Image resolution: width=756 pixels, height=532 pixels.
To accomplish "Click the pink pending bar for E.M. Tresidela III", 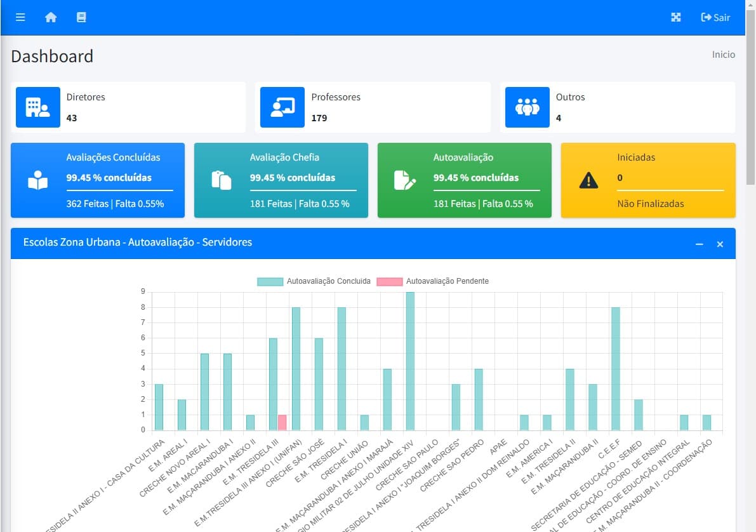I will pyautogui.click(x=282, y=422).
